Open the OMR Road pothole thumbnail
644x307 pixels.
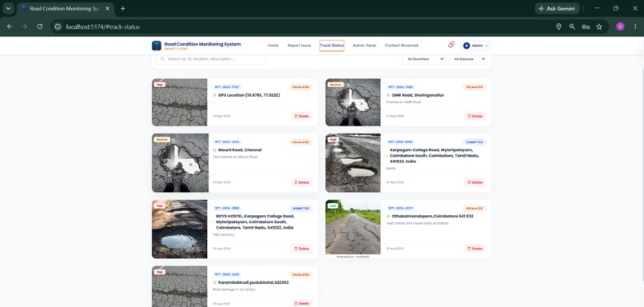coord(353,102)
